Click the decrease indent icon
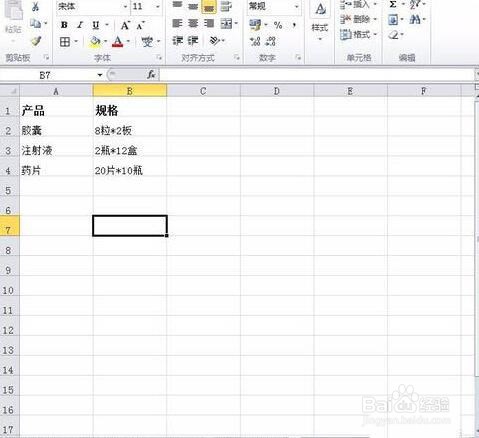This screenshot has width=479, height=438. pyautogui.click(x=177, y=41)
